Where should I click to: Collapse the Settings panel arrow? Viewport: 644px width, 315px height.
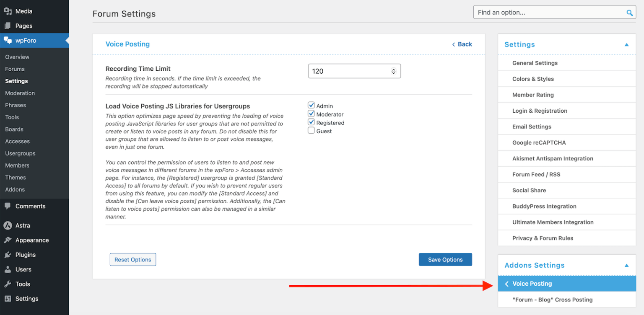626,44
